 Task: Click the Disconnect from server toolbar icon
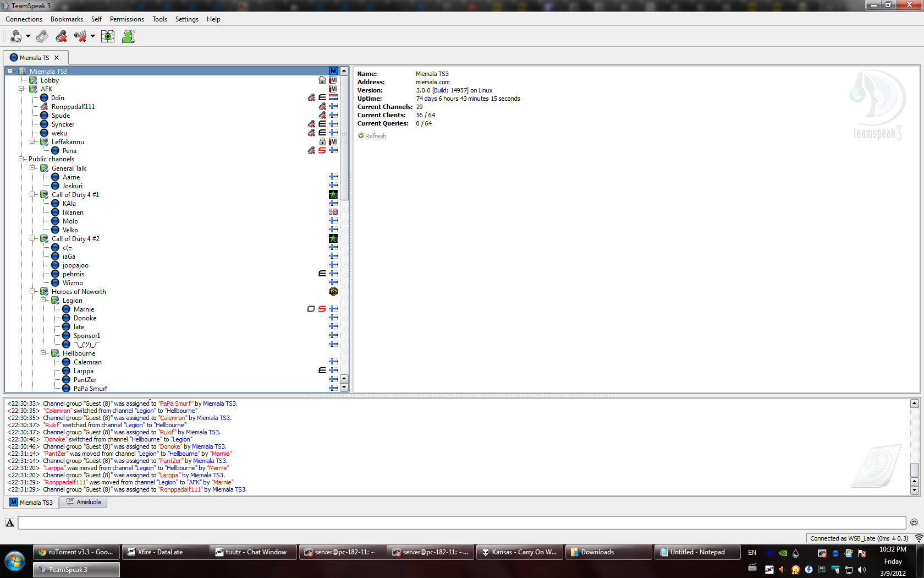point(42,36)
